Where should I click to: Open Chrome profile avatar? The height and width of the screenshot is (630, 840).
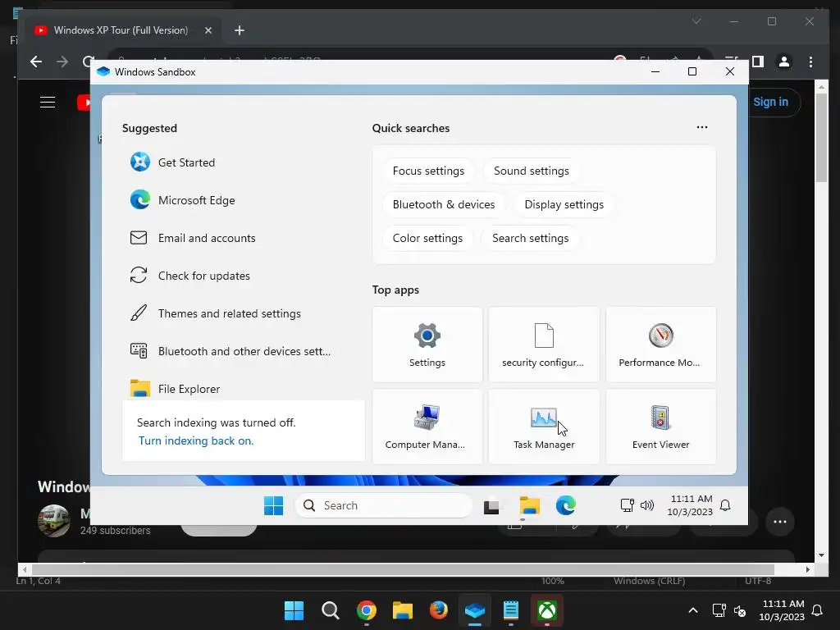tap(783, 62)
